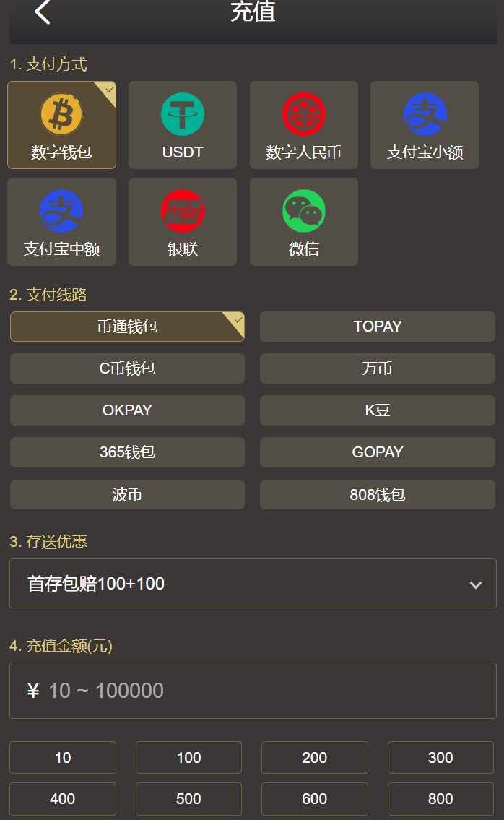
Task: Pick the 808钱包 payment channel
Action: pos(377,495)
